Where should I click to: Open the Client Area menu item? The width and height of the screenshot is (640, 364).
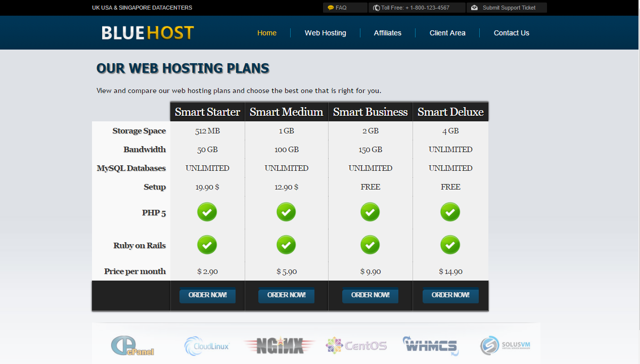[x=447, y=33]
